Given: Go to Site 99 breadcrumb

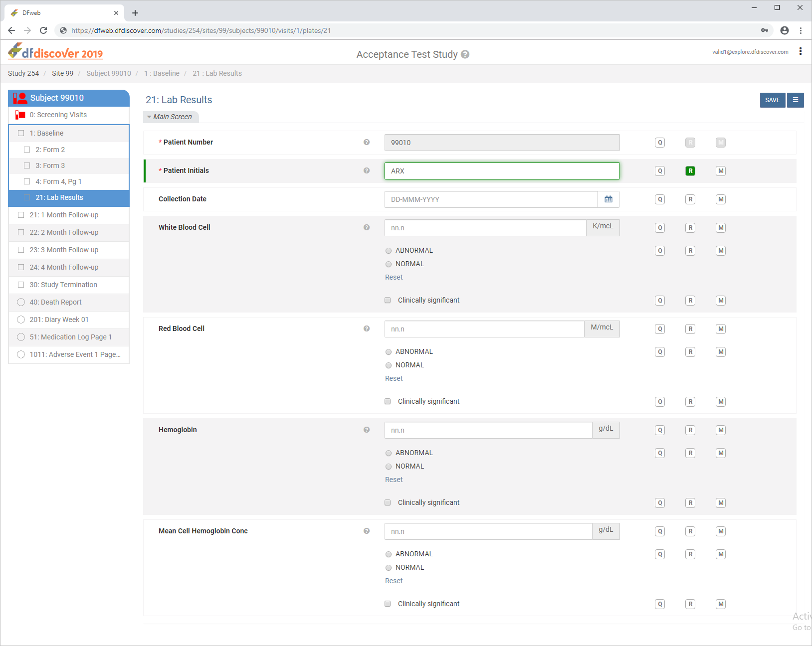Looking at the screenshot, I should pyautogui.click(x=62, y=73).
